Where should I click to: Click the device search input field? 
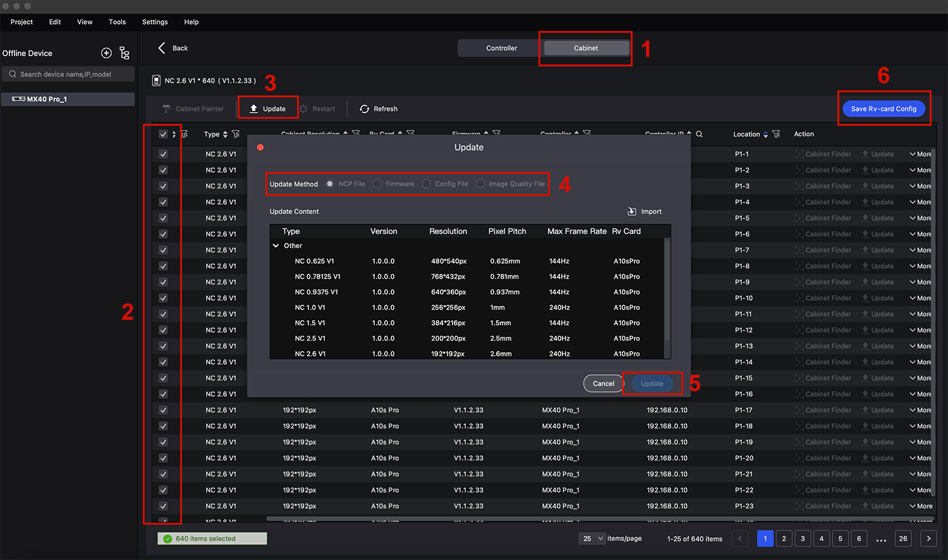68,73
